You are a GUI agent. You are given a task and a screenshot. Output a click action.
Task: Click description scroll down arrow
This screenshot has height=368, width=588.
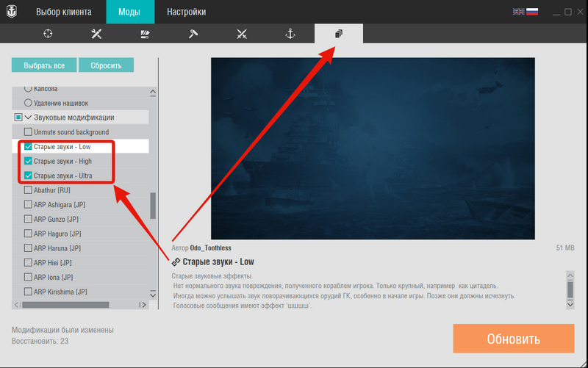[570, 304]
